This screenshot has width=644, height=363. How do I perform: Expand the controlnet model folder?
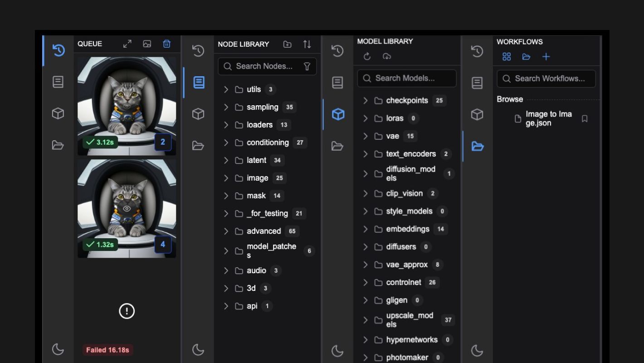pyautogui.click(x=366, y=282)
